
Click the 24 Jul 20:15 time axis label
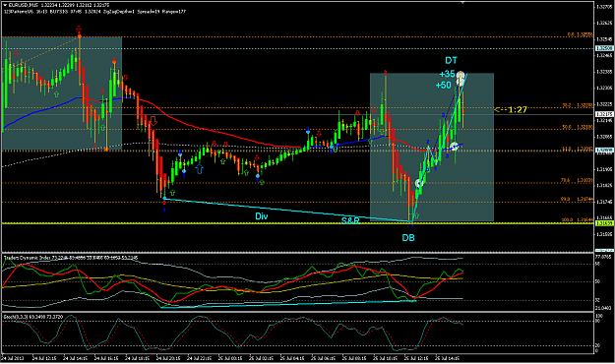coord(168,358)
